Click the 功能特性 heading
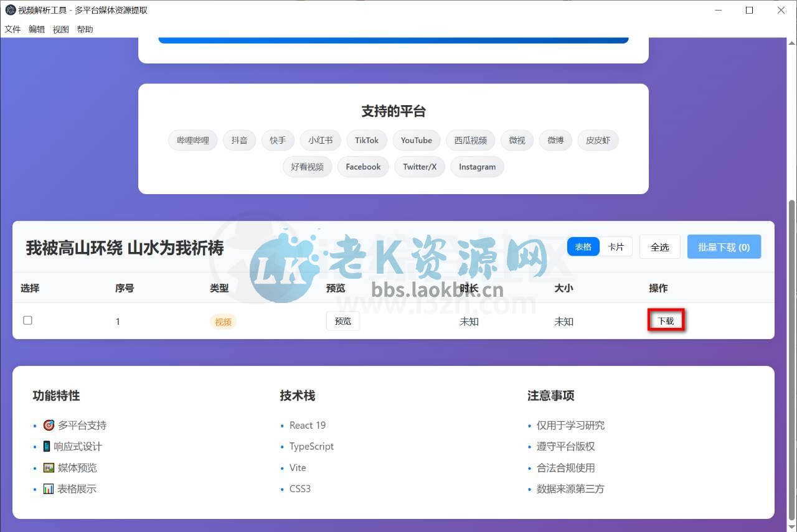This screenshot has height=532, width=797. point(56,396)
